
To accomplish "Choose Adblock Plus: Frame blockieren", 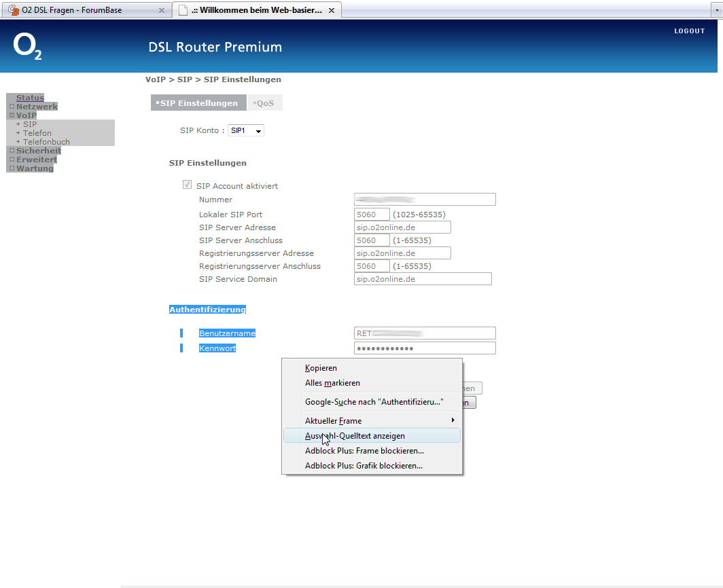I will 372,451.
